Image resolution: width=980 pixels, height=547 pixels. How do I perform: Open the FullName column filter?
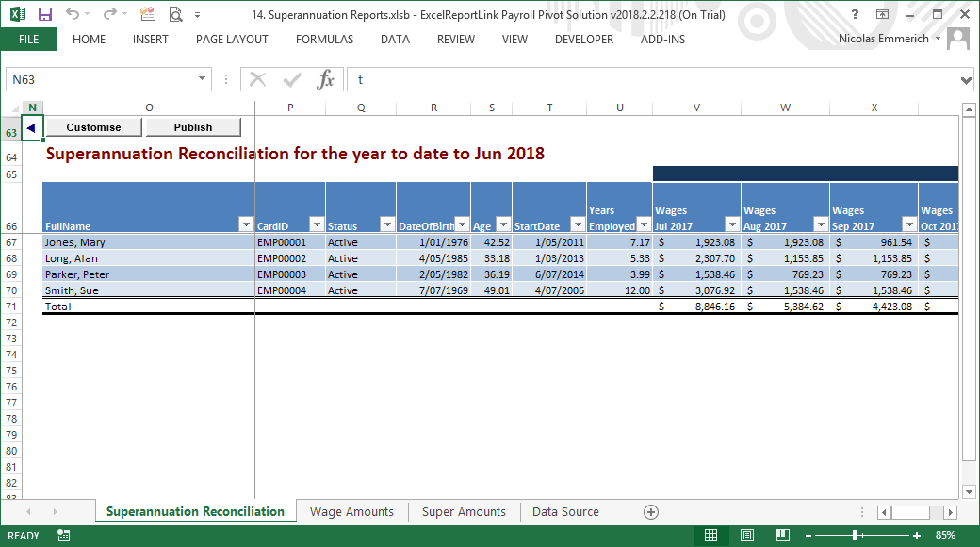click(246, 224)
